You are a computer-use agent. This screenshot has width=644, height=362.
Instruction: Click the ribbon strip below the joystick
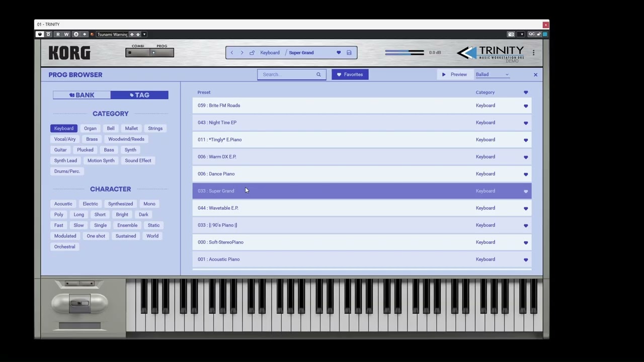coord(79,326)
